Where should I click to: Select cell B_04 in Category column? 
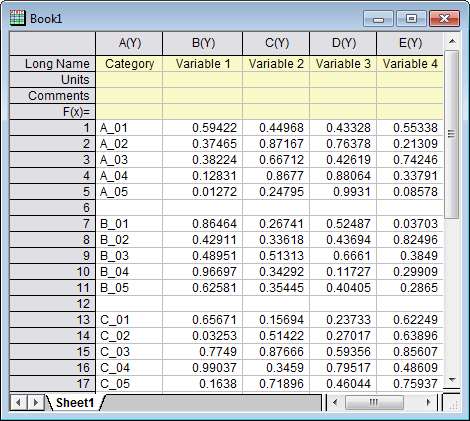[x=129, y=272]
